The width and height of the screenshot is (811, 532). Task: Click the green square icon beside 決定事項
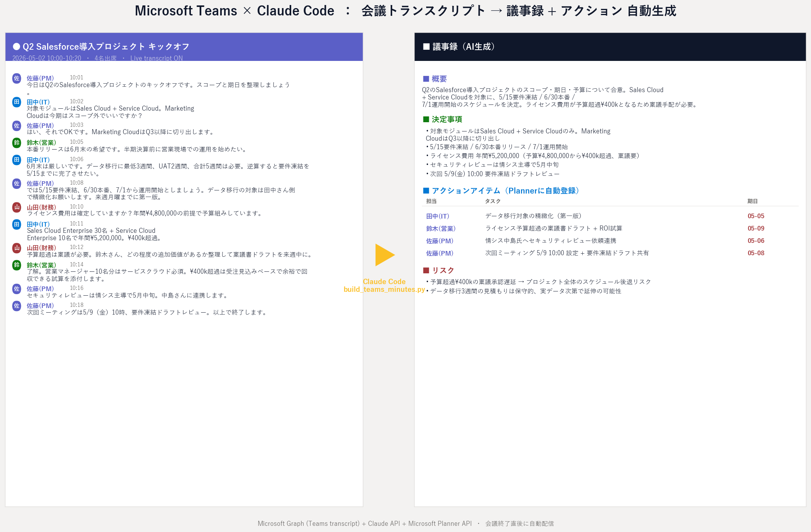426,119
